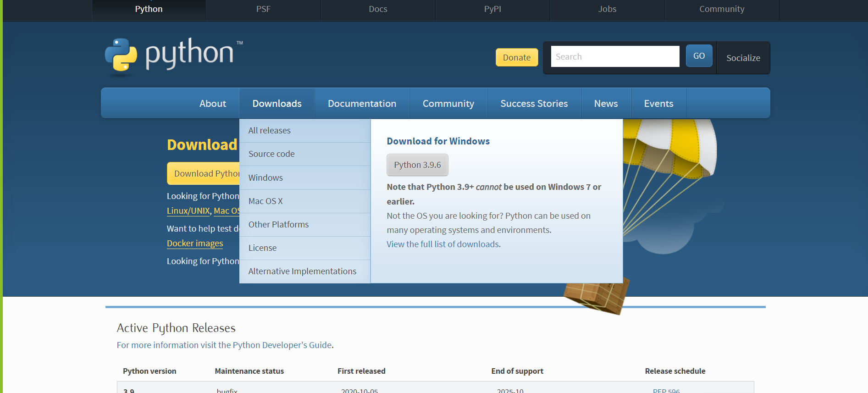Open the Socialize menu

pyautogui.click(x=743, y=58)
